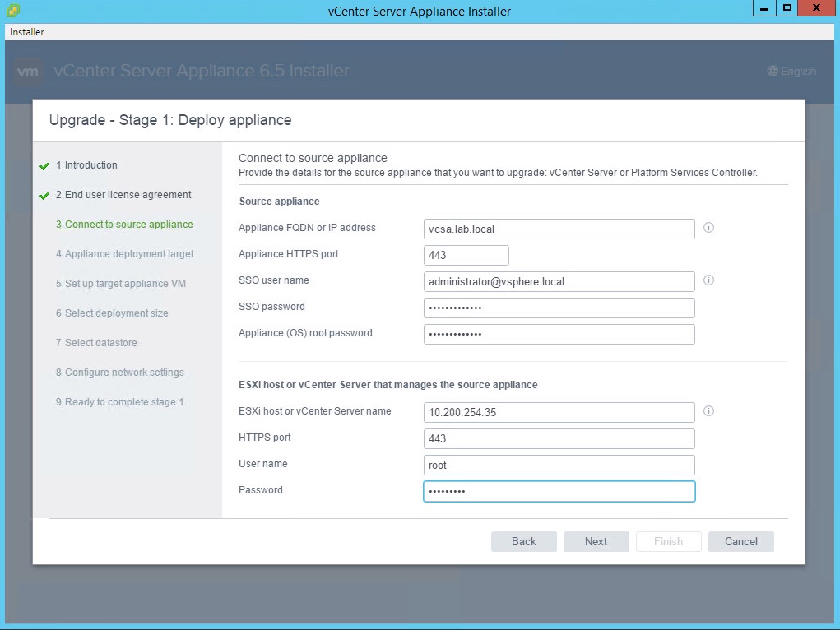Go to step 2 End user license agreement

[128, 195]
